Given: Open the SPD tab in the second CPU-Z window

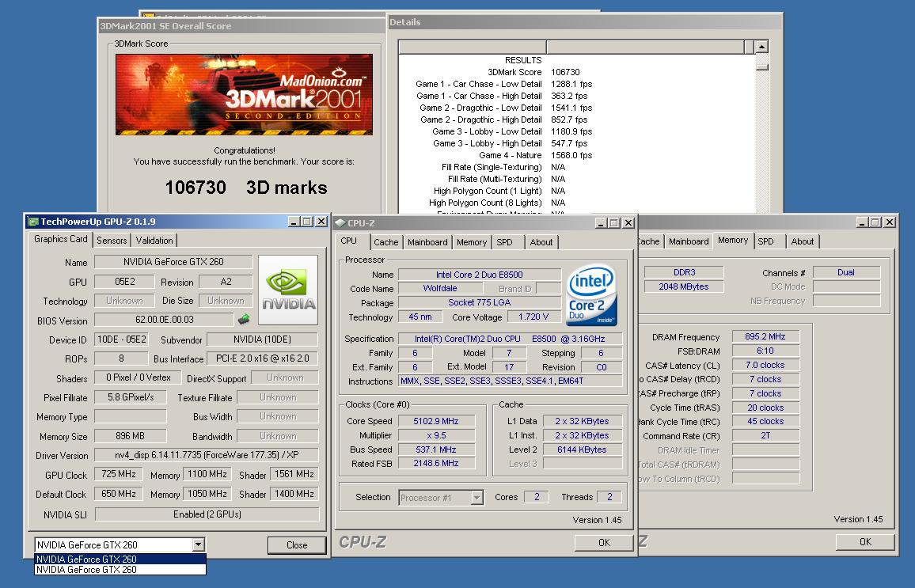Looking at the screenshot, I should 765,241.
